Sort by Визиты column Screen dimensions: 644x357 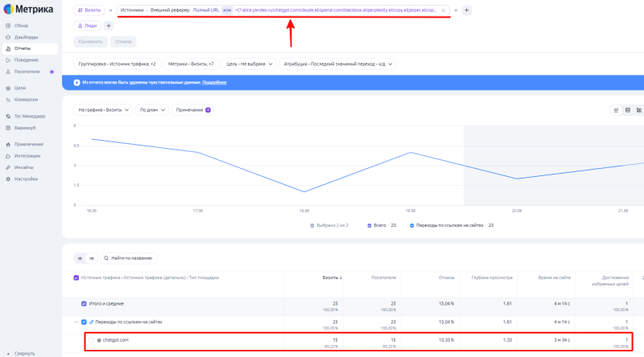click(x=332, y=278)
